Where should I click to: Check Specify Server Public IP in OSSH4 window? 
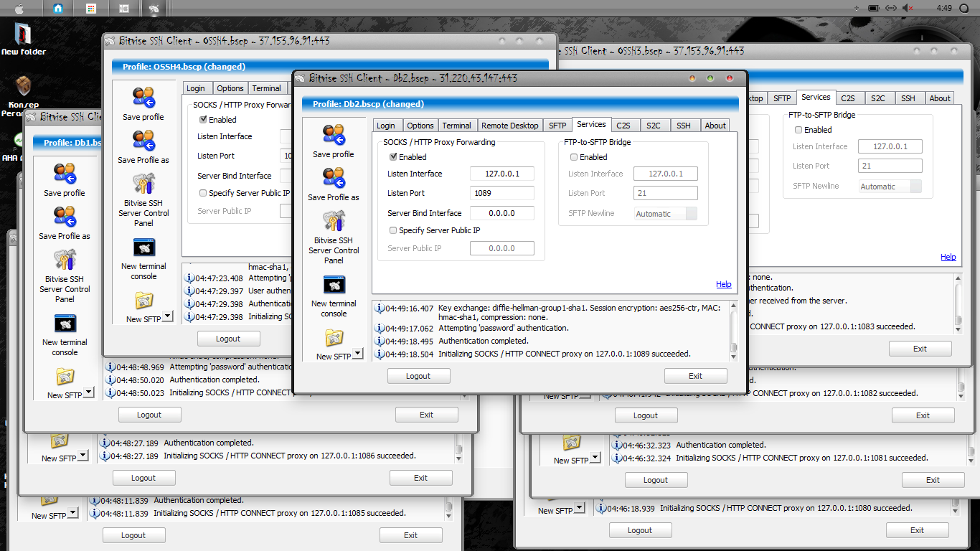click(203, 193)
